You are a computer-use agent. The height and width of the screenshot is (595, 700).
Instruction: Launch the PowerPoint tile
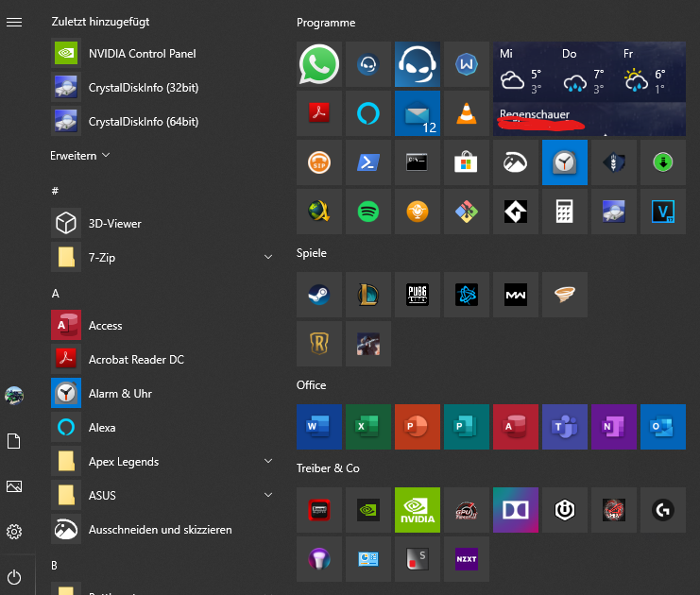[418, 427]
